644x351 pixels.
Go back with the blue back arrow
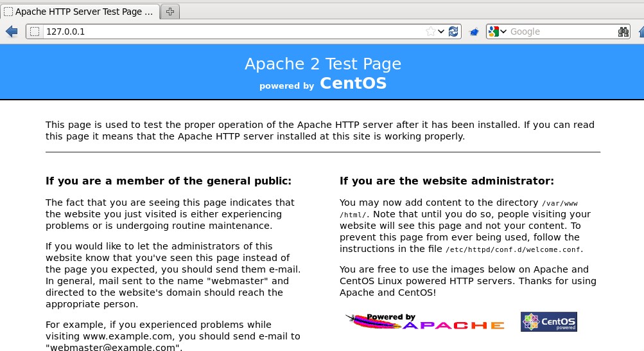pos(12,32)
